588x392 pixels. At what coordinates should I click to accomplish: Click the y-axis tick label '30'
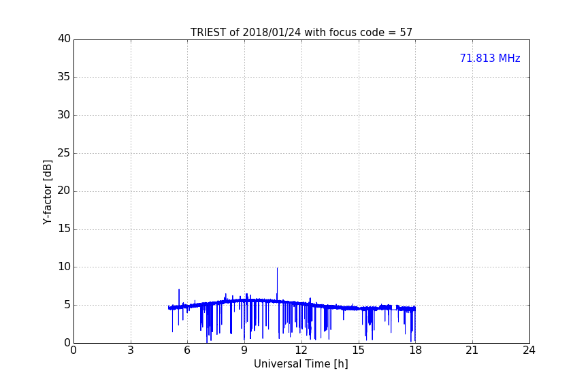[64, 115]
